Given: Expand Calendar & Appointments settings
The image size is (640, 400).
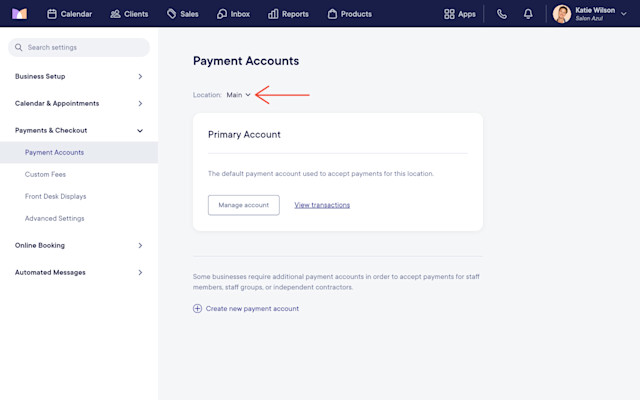Looking at the screenshot, I should pyautogui.click(x=79, y=103).
